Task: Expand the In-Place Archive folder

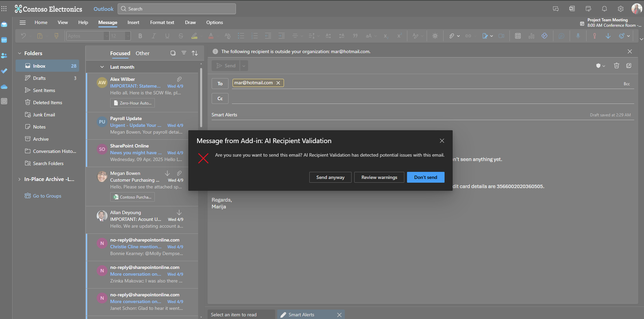Action: (x=19, y=179)
